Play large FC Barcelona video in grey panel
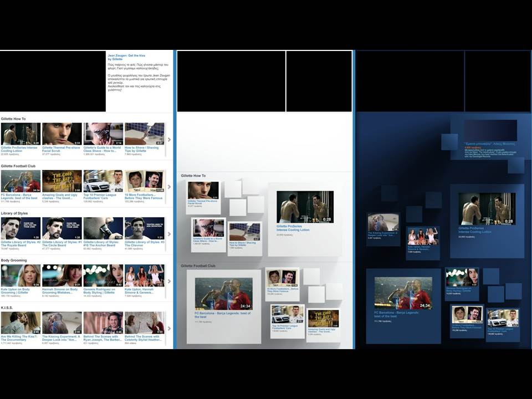Image resolution: width=532 pixels, height=399 pixels. point(223,294)
